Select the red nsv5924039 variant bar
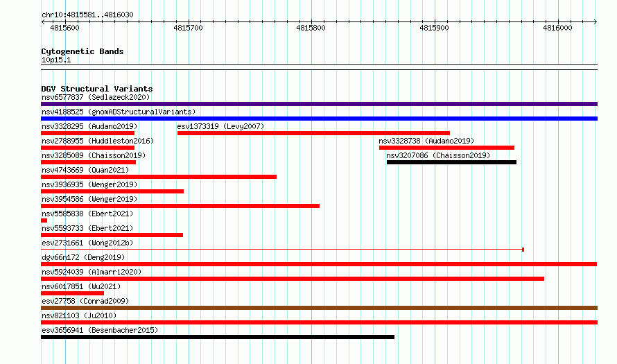617x364 pixels. pos(293,279)
